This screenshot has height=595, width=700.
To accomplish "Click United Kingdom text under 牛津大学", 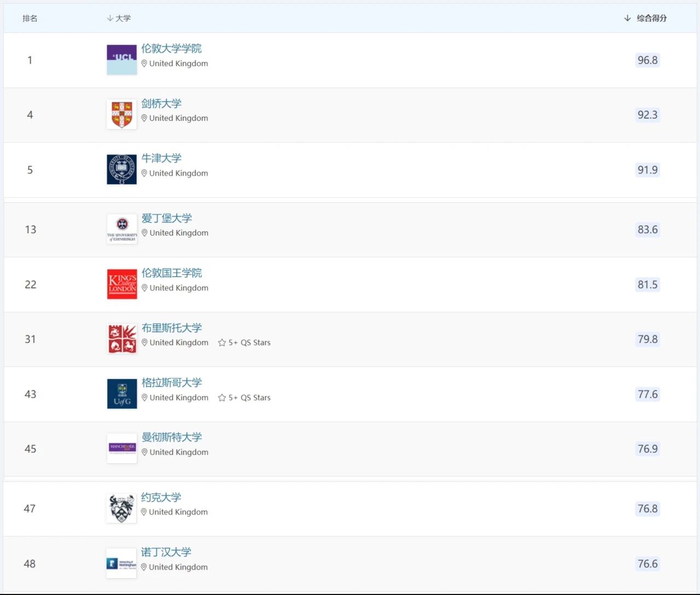I will click(x=179, y=173).
